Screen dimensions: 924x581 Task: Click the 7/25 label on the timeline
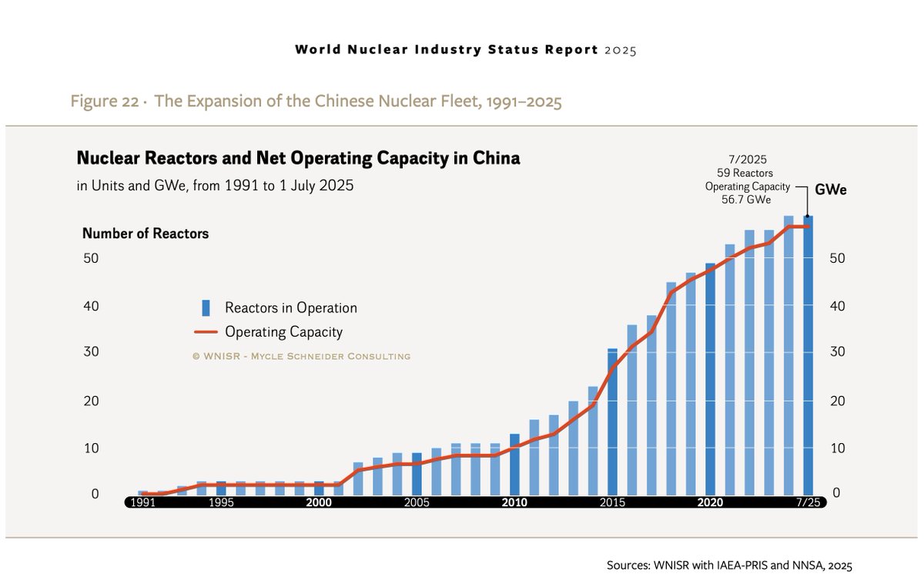pos(808,502)
